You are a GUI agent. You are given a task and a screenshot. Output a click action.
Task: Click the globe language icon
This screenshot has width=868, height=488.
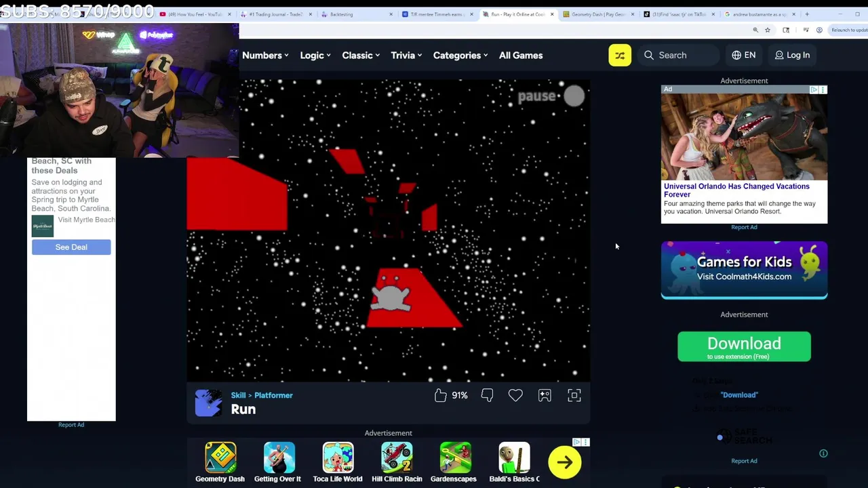pos(736,55)
